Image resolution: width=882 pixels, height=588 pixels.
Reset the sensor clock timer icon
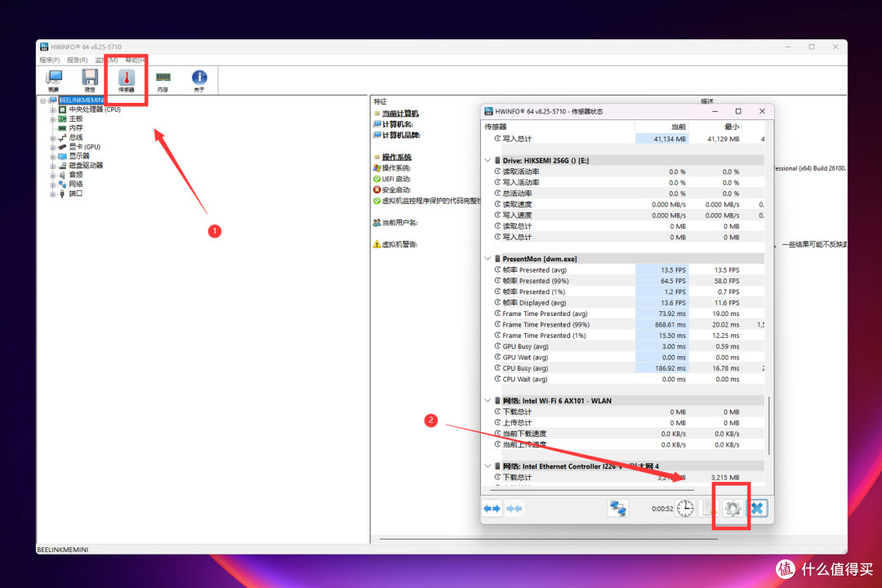tap(685, 509)
